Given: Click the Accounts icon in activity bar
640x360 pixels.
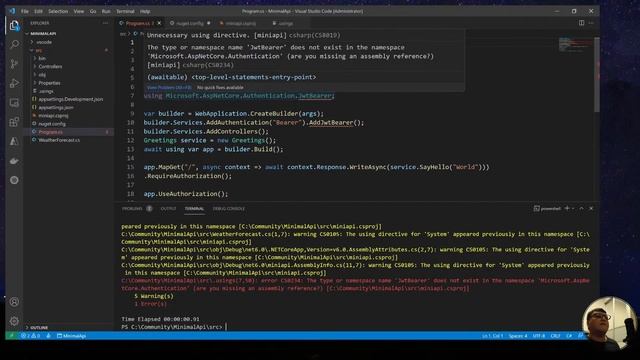Looking at the screenshot, I should click(14, 302).
